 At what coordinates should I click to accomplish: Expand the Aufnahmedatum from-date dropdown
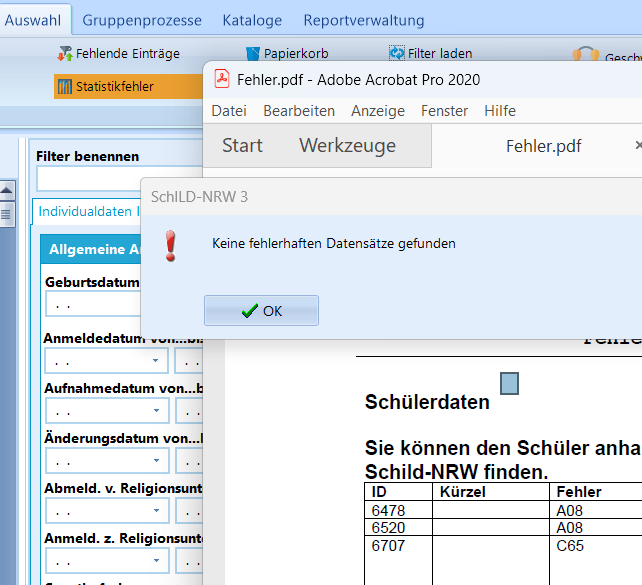[156, 411]
